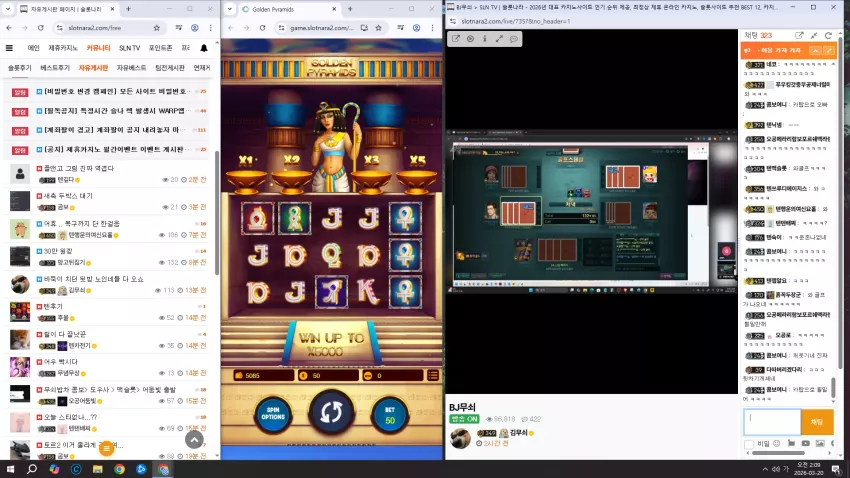Expand Spin Options in slot game
Screen dimensions: 850x478
click(x=273, y=416)
